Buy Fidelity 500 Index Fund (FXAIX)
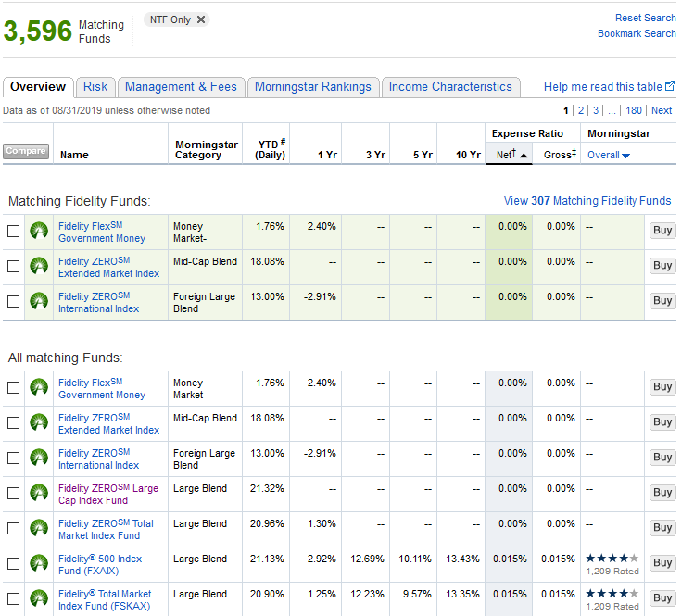Viewport: 694px width, 616px height. click(x=662, y=563)
